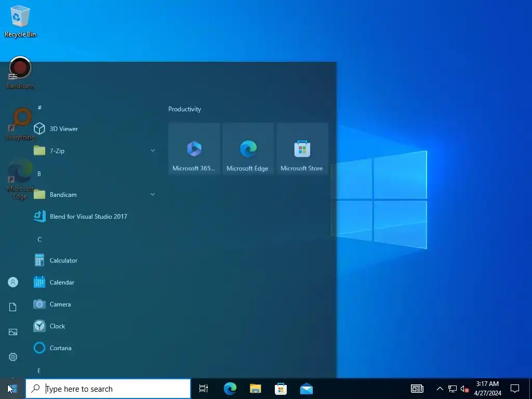
Task: Click the Microsoft 365 tile
Action: click(x=194, y=149)
